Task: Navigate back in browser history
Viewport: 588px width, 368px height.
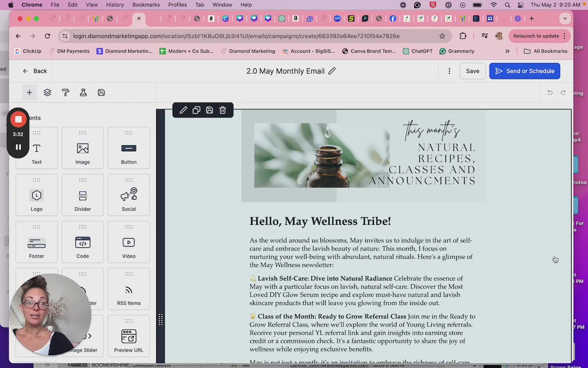Action: pyautogui.click(x=18, y=36)
